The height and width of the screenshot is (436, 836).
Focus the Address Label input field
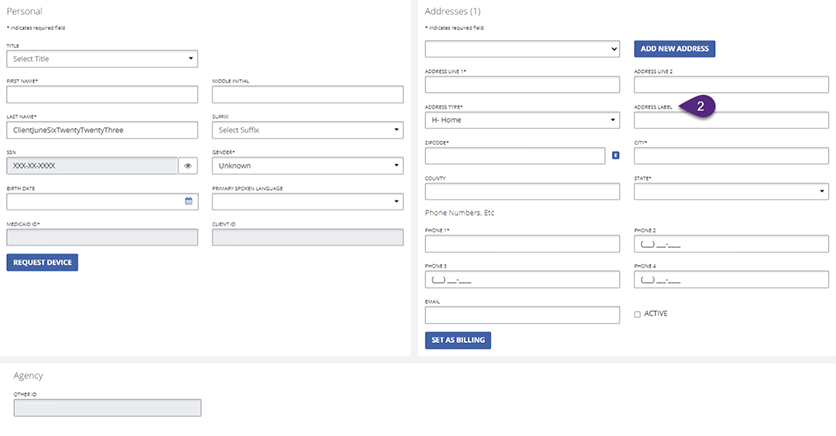pos(731,120)
